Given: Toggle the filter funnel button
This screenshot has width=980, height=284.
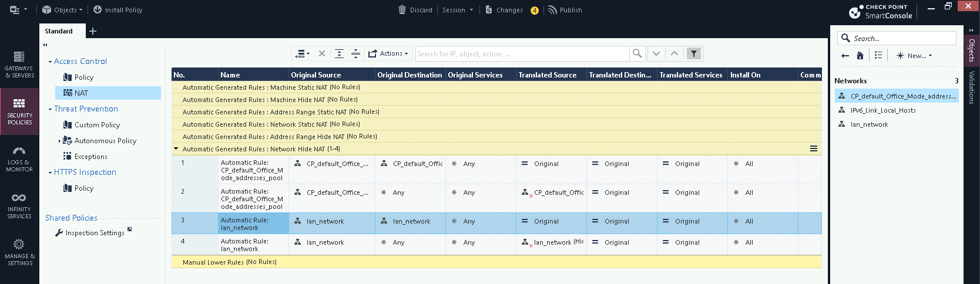Looking at the screenshot, I should (x=694, y=54).
